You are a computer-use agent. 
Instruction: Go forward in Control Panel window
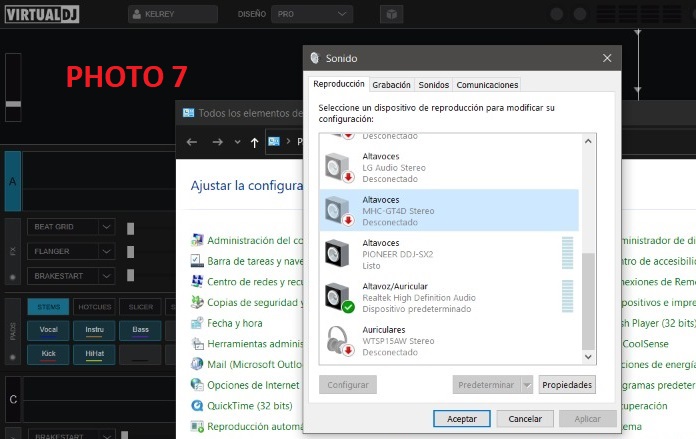pyautogui.click(x=218, y=142)
